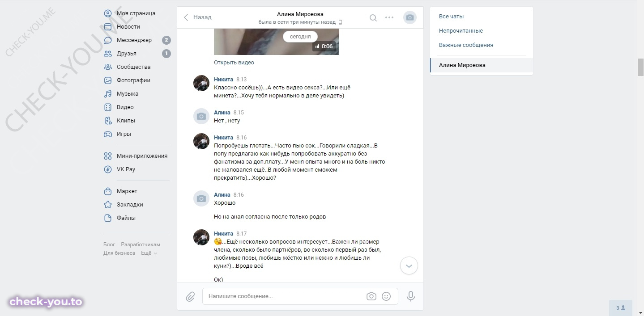Image resolution: width=644 pixels, height=316 pixels.
Task: Open Никита's avatar on 8:16 message
Action: pos(201,141)
